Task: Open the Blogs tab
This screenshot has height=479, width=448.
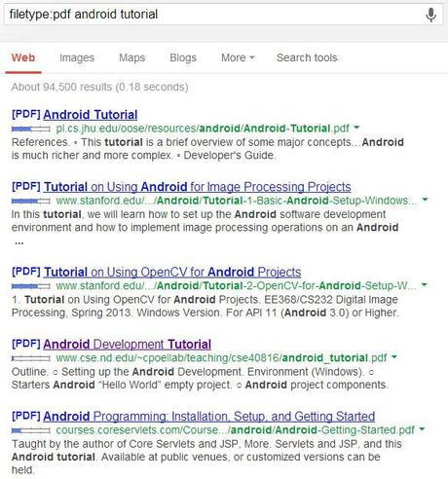Action: [183, 57]
